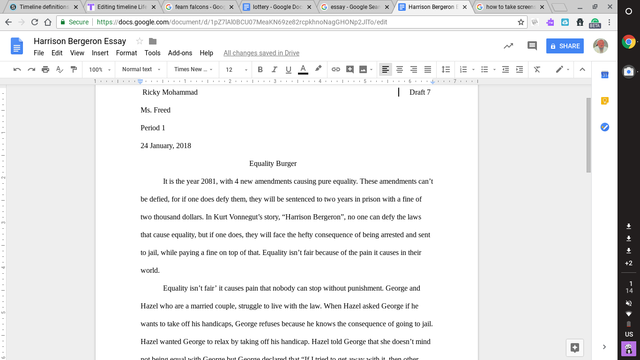
Task: Apply bulleted list
Action: pos(484,70)
